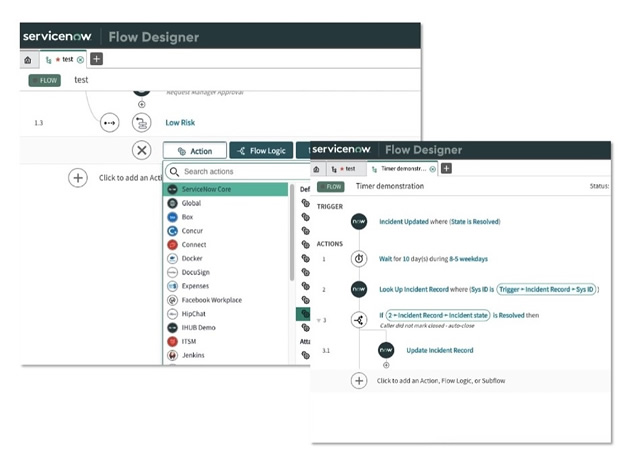
Task: Add a new tab in the back window
Action: (96, 59)
